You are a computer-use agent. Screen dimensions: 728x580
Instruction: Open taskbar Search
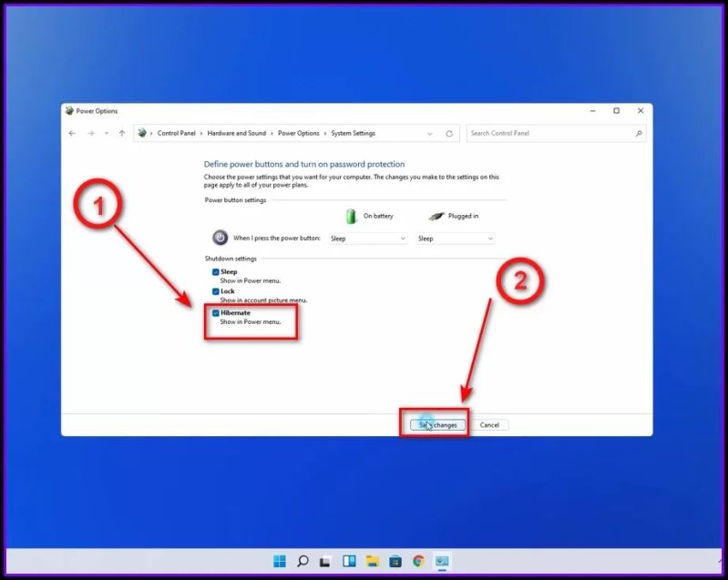(x=302, y=561)
